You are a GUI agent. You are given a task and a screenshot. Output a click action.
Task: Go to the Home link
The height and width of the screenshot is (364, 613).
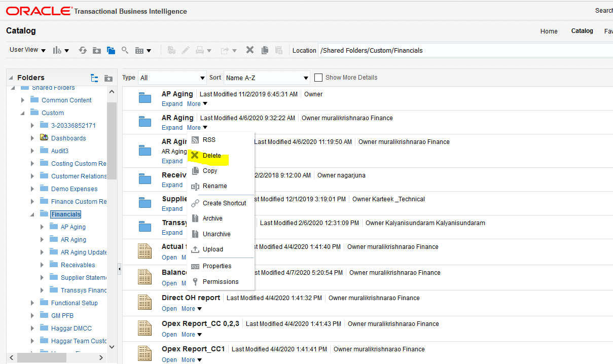coord(549,31)
